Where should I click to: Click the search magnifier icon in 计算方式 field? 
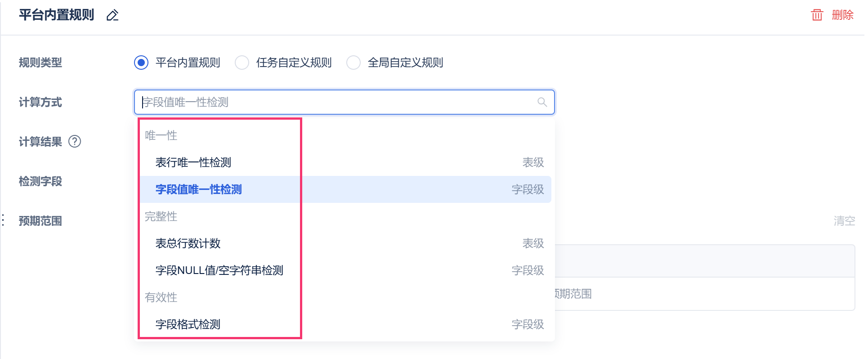click(x=542, y=102)
